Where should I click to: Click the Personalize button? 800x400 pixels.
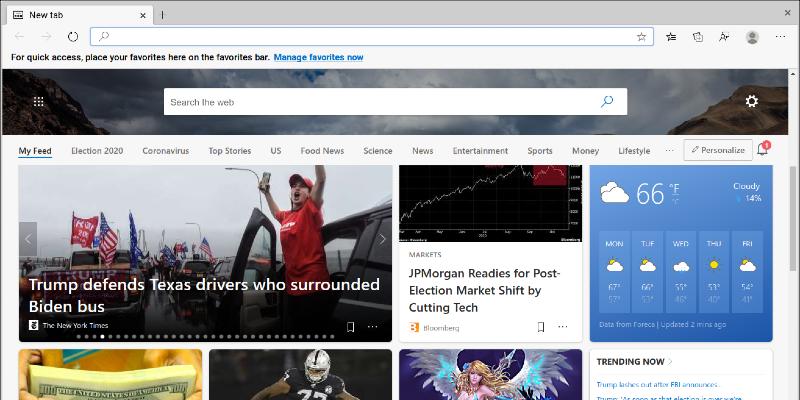[718, 150]
